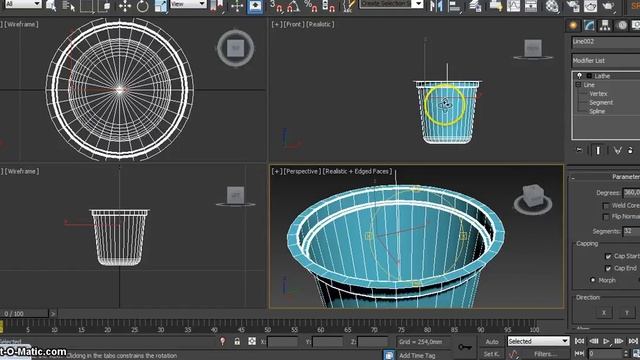Activate Select and Uniform Scale tool
The image size is (640, 360).
pos(161,6)
